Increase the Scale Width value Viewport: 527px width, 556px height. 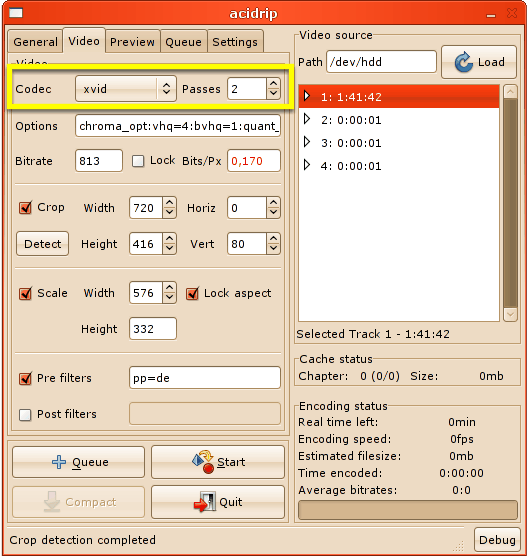(x=170, y=288)
